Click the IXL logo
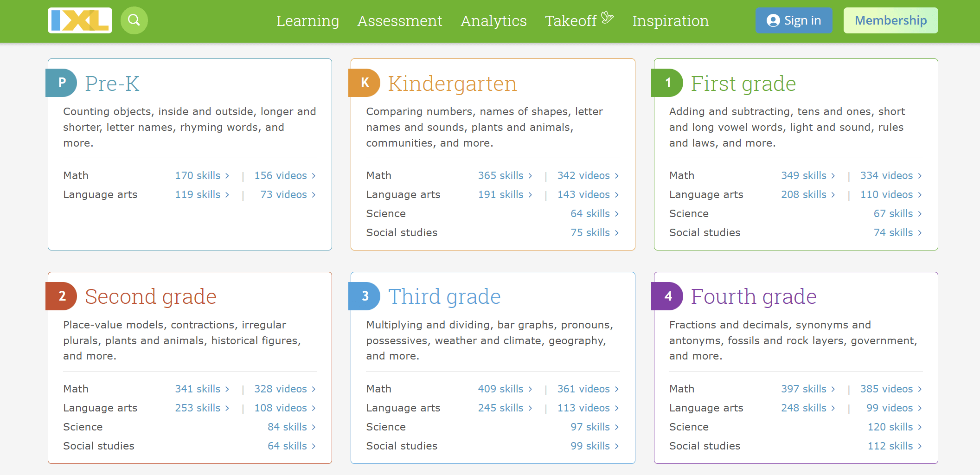Image resolution: width=980 pixels, height=475 pixels. coord(79,20)
